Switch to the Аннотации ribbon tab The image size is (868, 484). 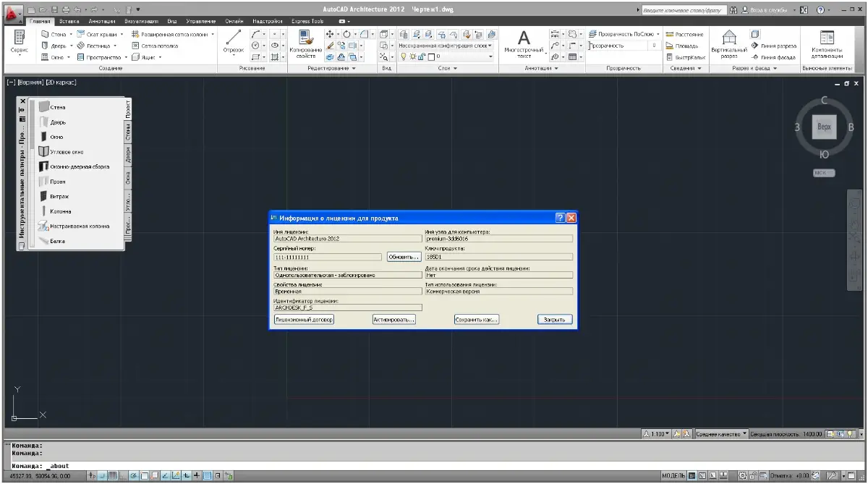pyautogui.click(x=103, y=22)
